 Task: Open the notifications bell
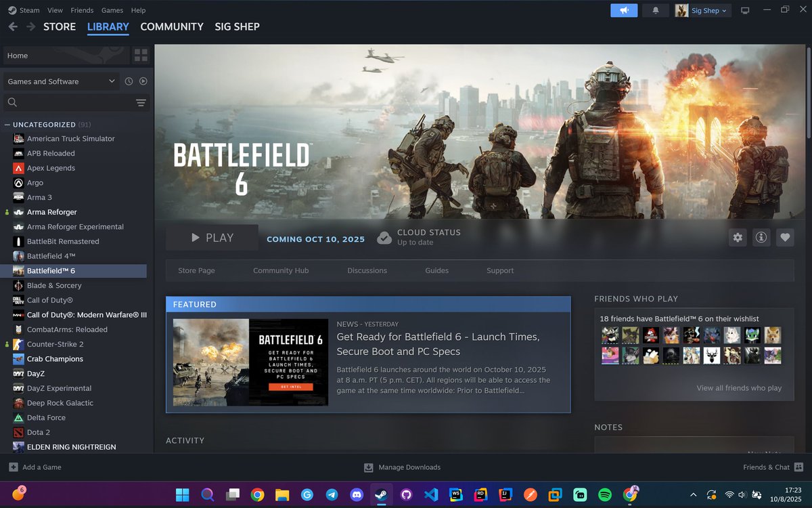(x=655, y=10)
